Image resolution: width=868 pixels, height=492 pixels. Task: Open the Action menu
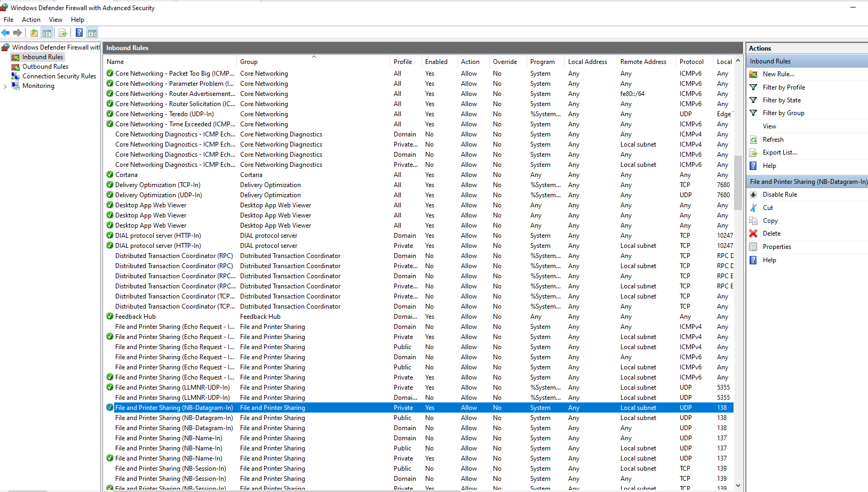[x=31, y=20]
